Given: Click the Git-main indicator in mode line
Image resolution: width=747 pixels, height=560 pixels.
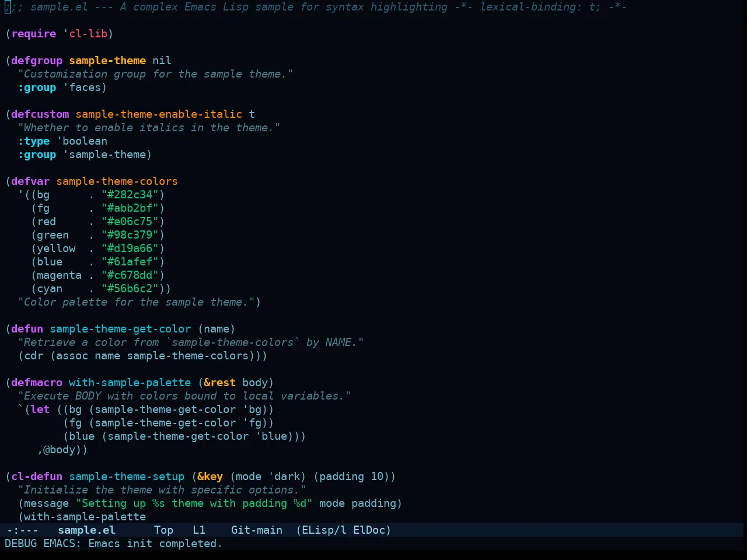Looking at the screenshot, I should point(257,530).
